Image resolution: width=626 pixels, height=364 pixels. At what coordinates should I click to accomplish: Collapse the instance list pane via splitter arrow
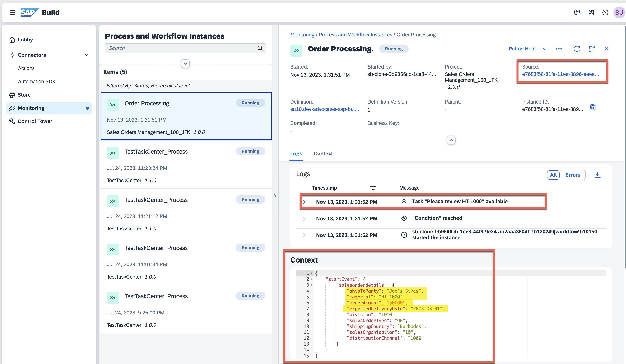[x=275, y=196]
